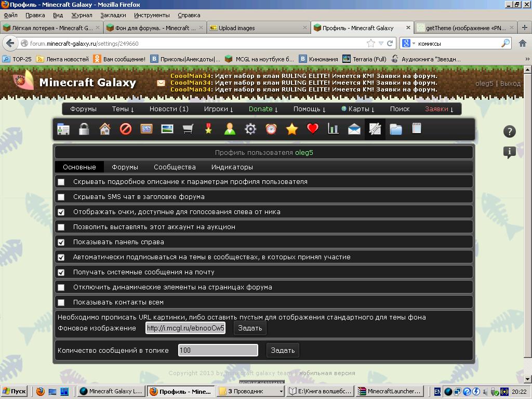Screen dimensions: 532x399
Task: Click the envelope icon beside the chat ticker
Action: point(161,83)
